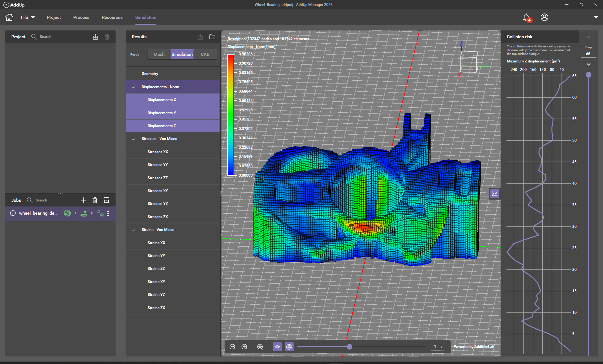Open the File menu dropdown

[x=27, y=17]
